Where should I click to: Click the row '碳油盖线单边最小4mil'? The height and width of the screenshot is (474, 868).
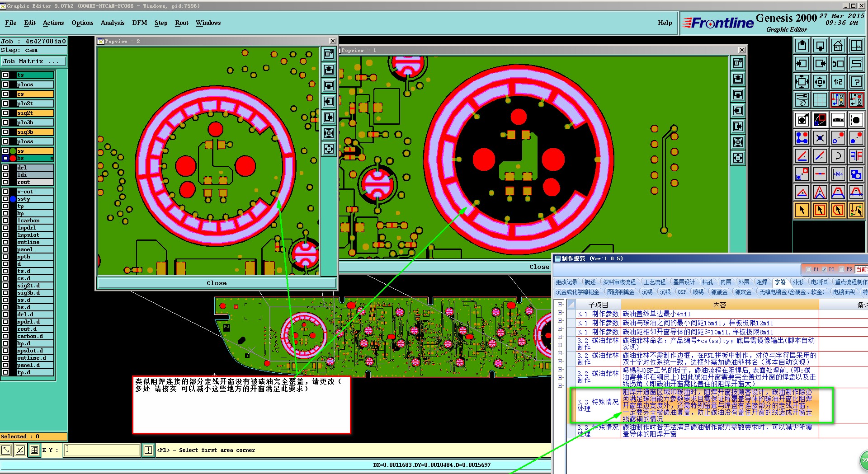(719, 314)
